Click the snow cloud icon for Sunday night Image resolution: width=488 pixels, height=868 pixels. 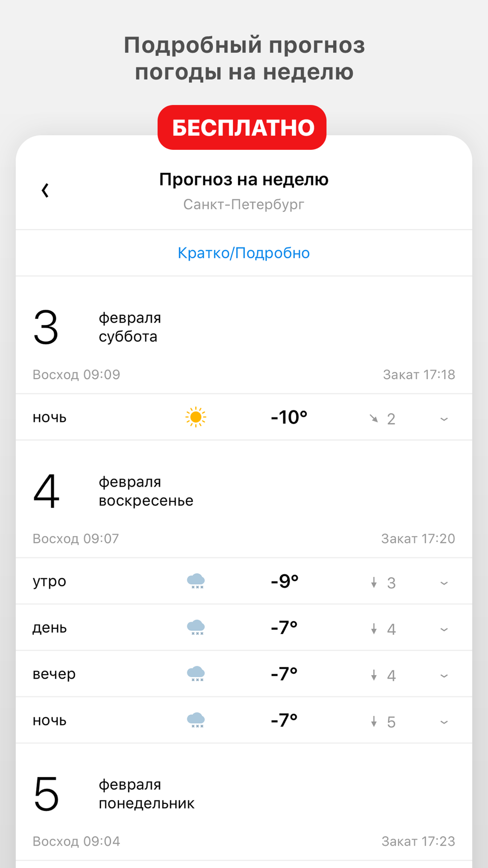coord(196,720)
